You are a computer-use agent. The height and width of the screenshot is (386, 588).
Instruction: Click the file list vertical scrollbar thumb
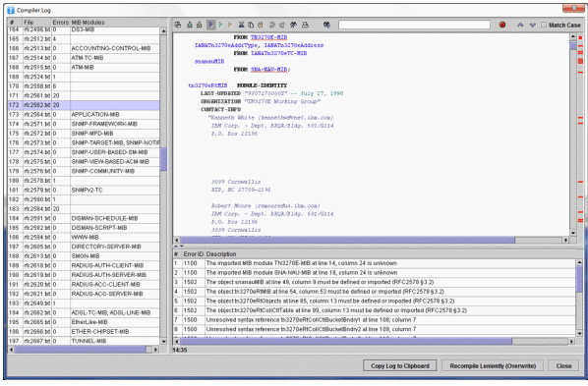163,159
